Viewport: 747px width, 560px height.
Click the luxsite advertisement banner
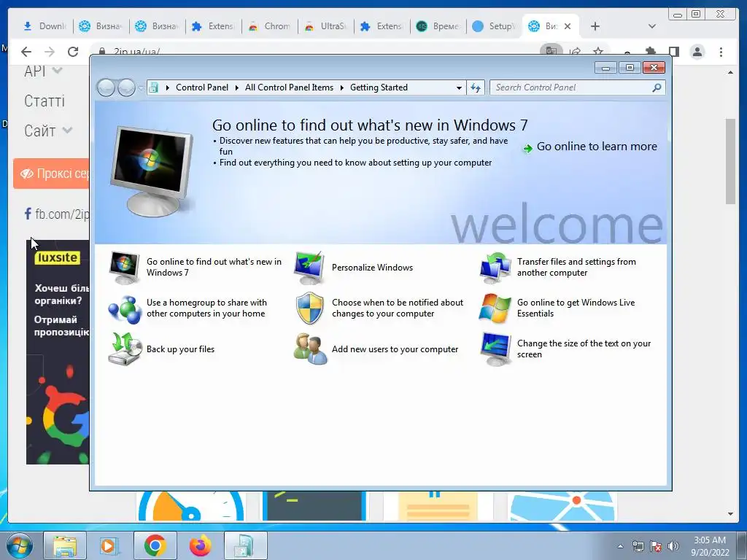coord(58,351)
